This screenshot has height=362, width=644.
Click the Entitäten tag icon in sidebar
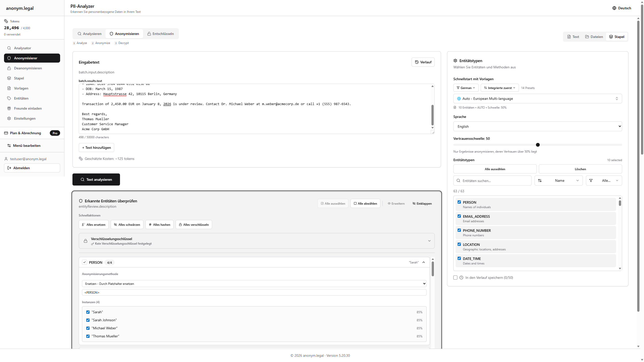point(9,98)
